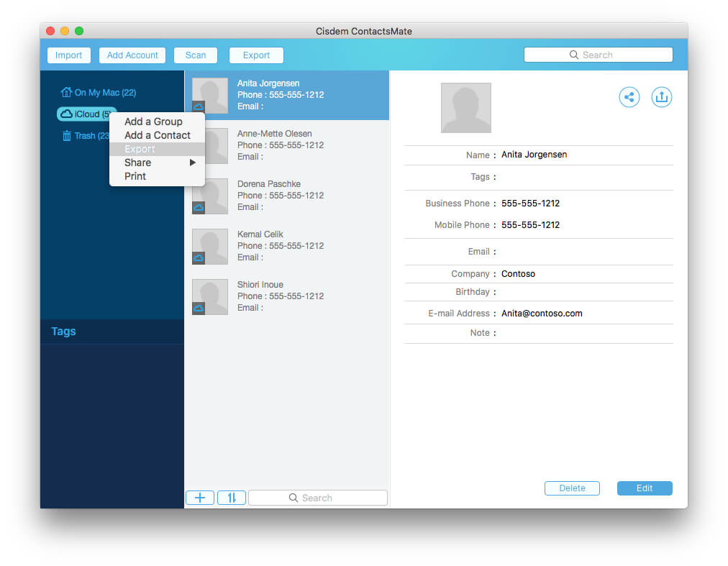The width and height of the screenshot is (728, 566).
Task: Select Kemal Celik's contact thumbnail
Action: pyautogui.click(x=209, y=247)
